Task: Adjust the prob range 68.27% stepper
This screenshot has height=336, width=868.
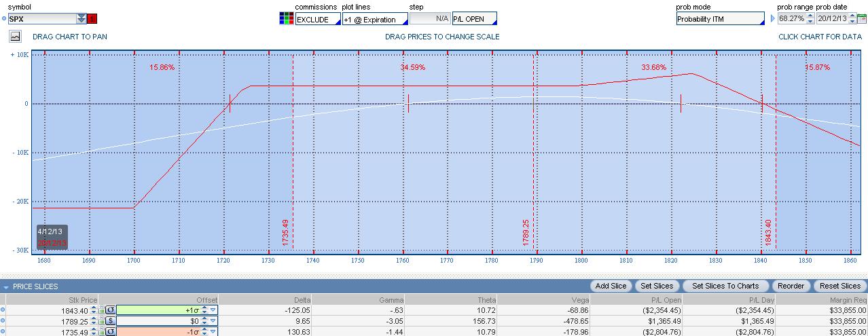Action: [x=810, y=19]
